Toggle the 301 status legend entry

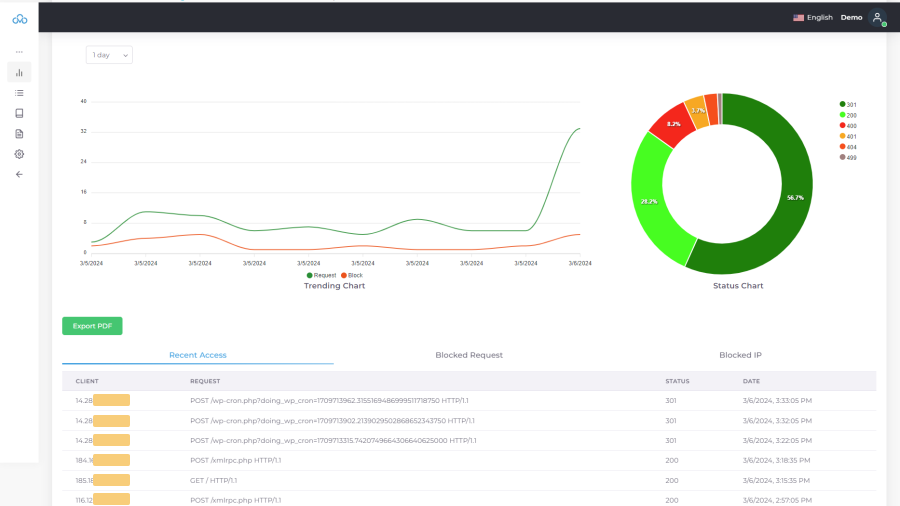click(x=847, y=105)
